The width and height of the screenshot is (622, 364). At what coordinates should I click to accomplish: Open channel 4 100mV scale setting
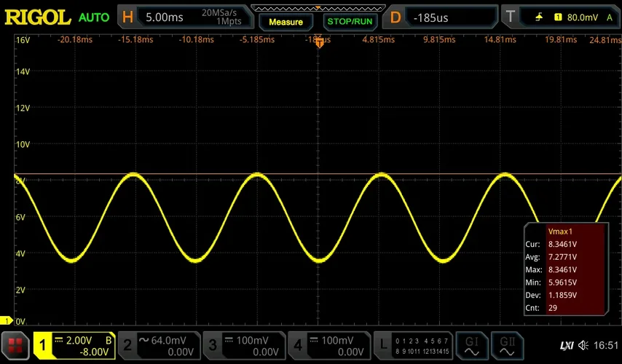pos(337,341)
